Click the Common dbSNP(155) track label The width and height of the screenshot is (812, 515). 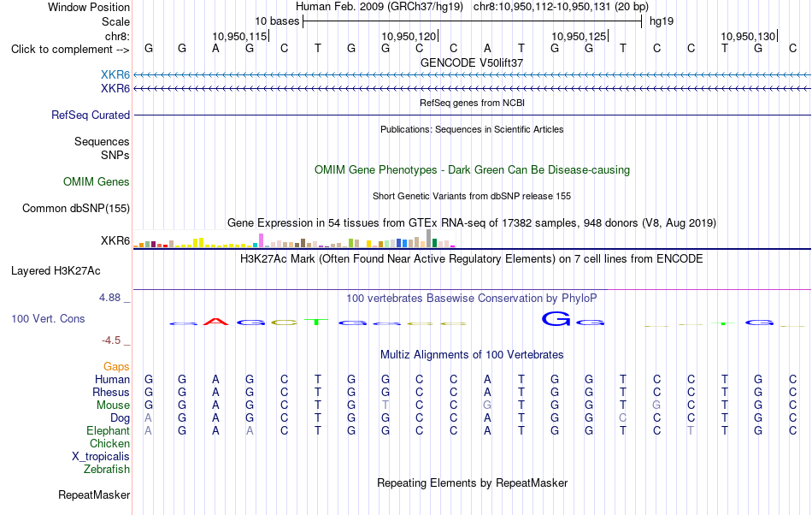(76, 208)
